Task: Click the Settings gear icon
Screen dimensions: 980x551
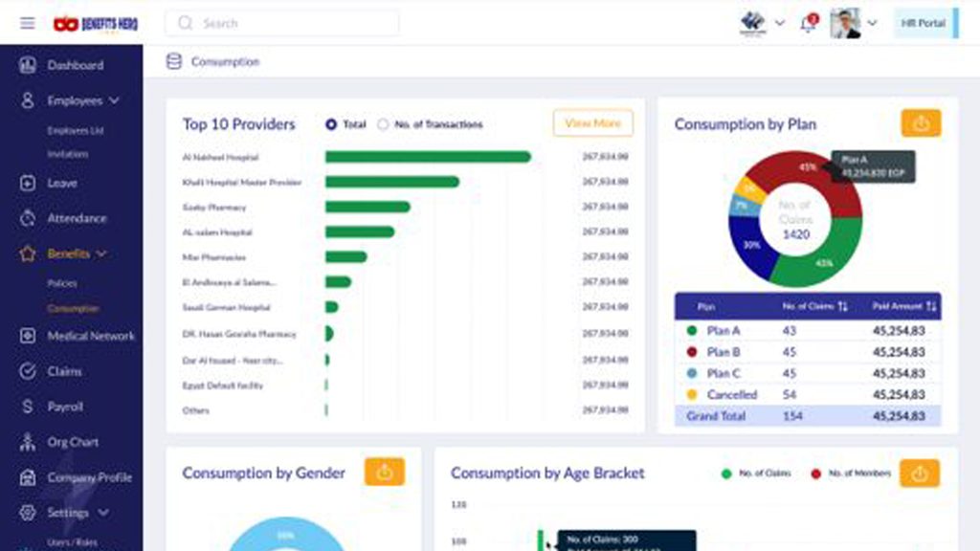Action: [28, 513]
